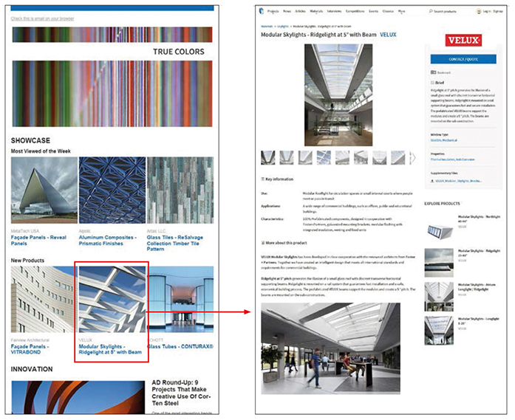Open the Skylights breadcrumb link
The height and width of the screenshot is (420, 515).
tap(283, 27)
